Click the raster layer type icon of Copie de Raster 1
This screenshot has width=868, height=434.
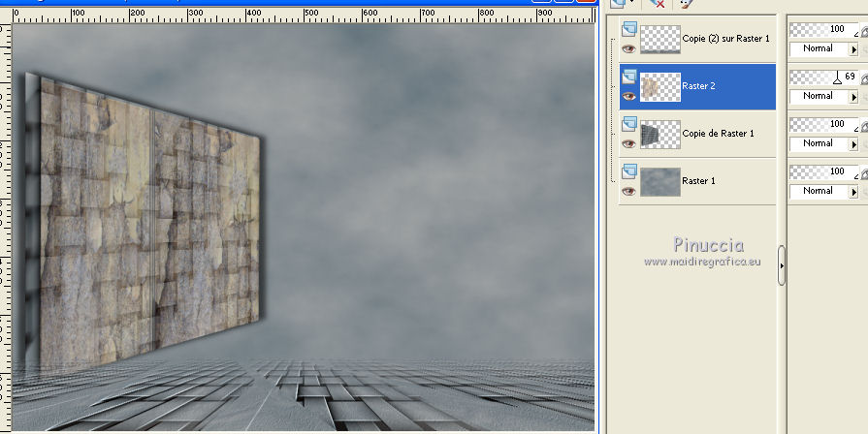pyautogui.click(x=628, y=124)
